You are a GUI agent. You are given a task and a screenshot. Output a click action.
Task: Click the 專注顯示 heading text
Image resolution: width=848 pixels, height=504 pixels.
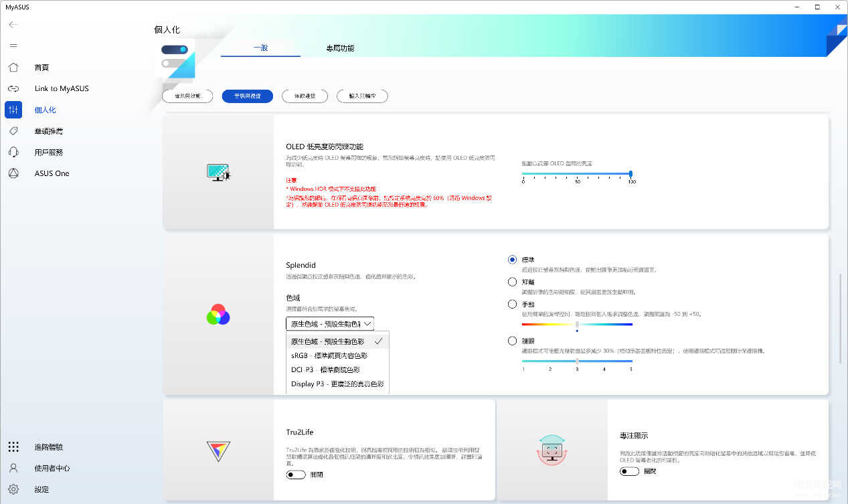[634, 436]
